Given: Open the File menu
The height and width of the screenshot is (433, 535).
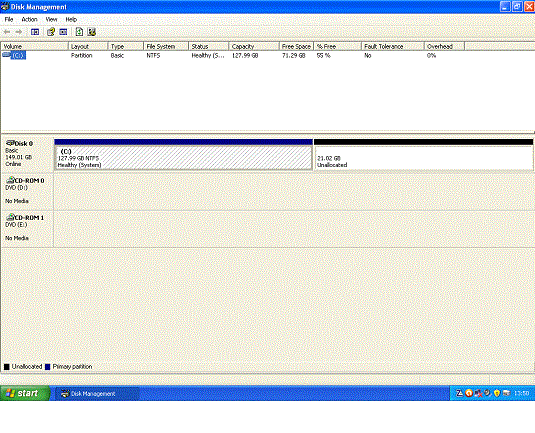Looking at the screenshot, I should (9, 19).
